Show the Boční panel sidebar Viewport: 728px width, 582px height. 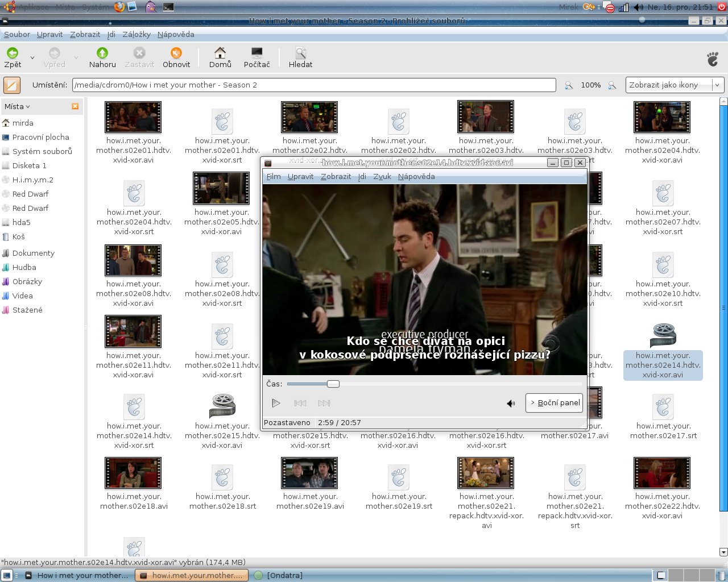click(554, 402)
